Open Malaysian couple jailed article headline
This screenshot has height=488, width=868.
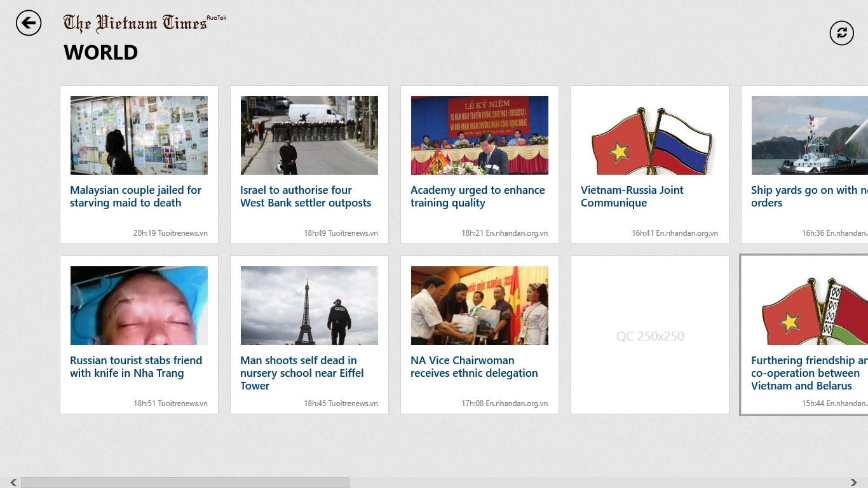pyautogui.click(x=135, y=196)
